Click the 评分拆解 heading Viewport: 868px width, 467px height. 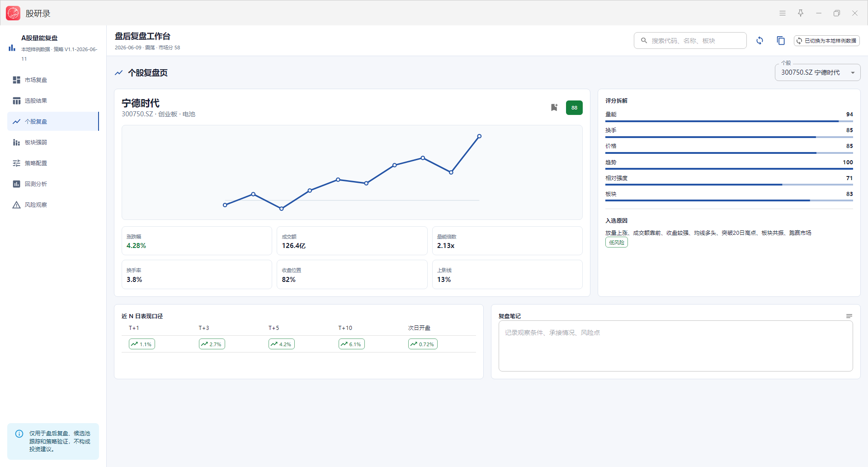click(x=617, y=101)
